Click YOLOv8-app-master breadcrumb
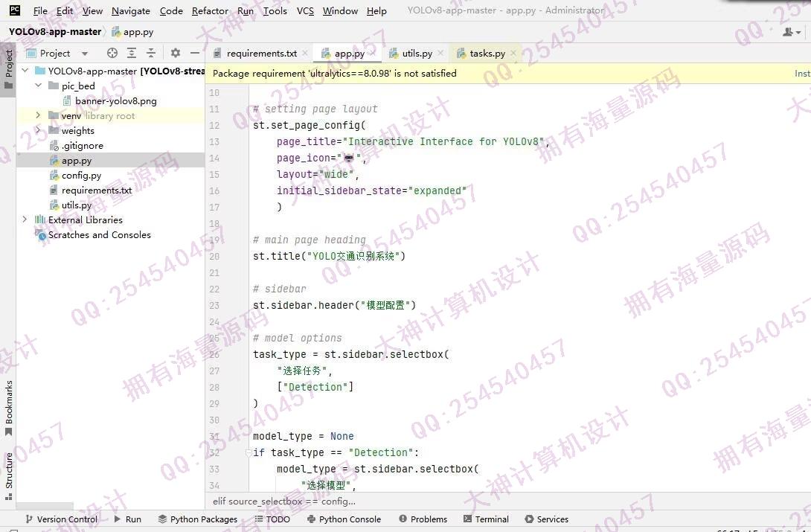This screenshot has height=532, width=811. click(x=55, y=31)
